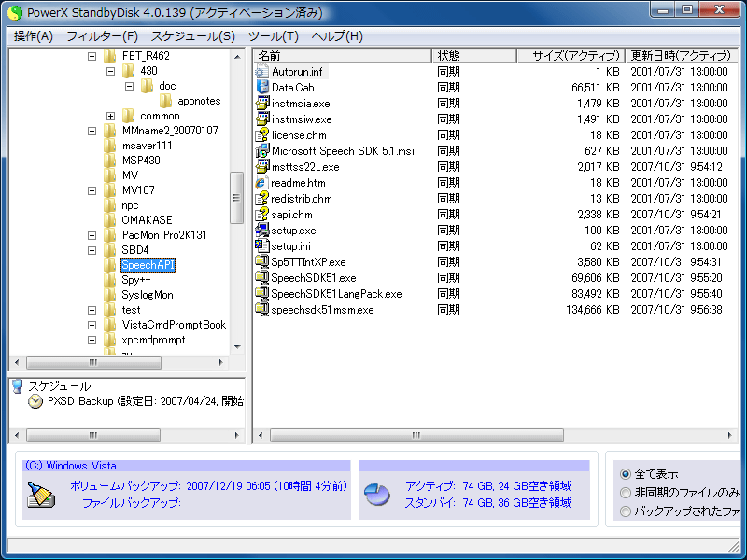747x560 pixels.
Task: Expand the PacMon Pro2K131 folder node
Action: click(x=92, y=236)
